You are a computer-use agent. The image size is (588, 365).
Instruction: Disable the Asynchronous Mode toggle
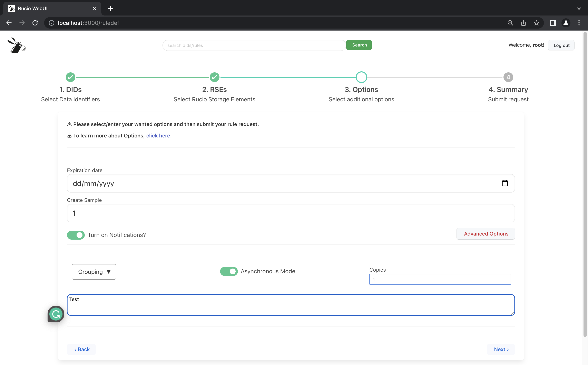click(229, 271)
